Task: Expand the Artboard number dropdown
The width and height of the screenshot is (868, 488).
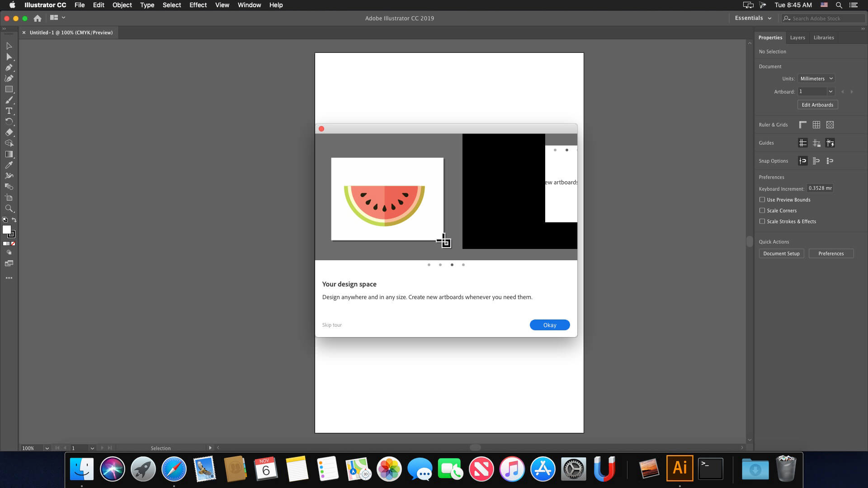Action: click(x=831, y=92)
